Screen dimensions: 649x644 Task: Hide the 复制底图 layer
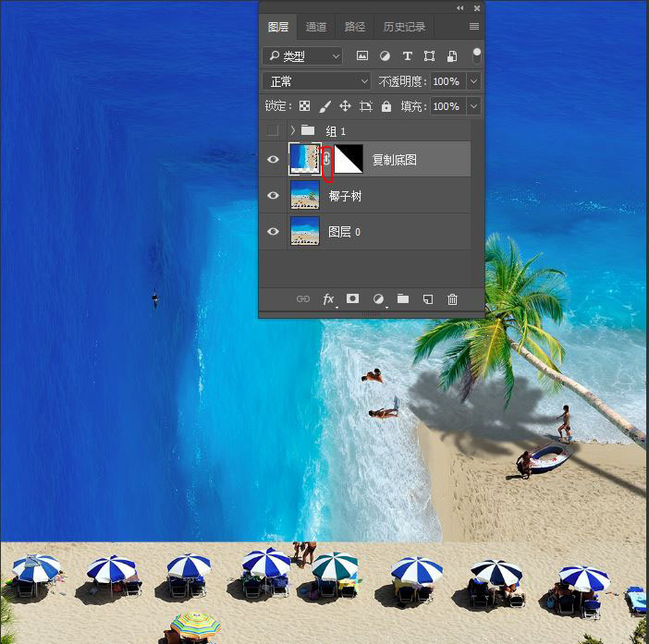[273, 159]
